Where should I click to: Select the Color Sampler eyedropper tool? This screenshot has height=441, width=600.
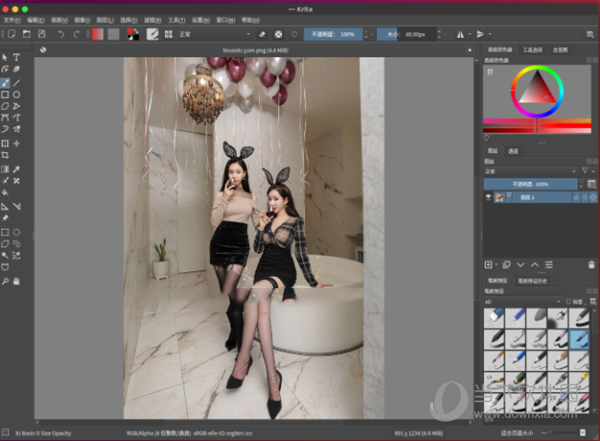tap(16, 169)
